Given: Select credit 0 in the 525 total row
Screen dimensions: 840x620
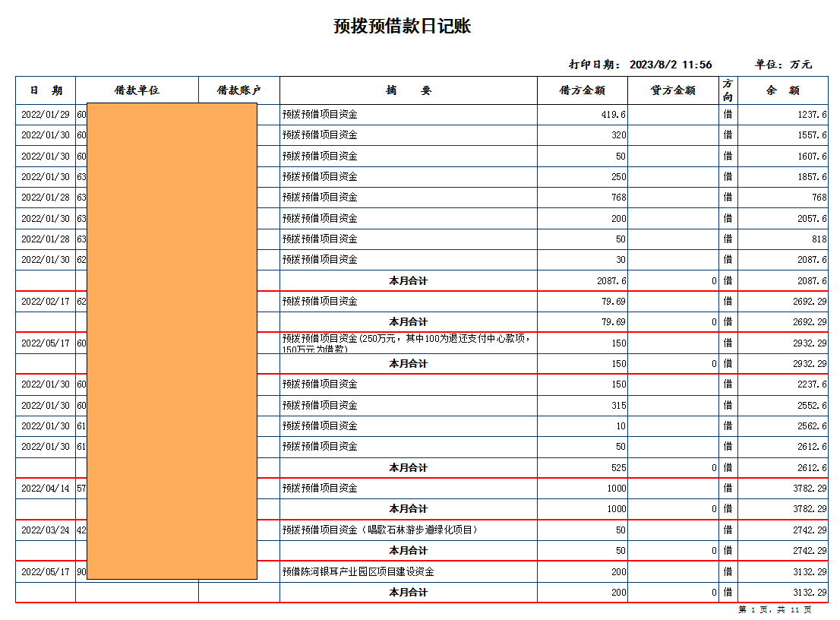Looking at the screenshot, I should (714, 468).
